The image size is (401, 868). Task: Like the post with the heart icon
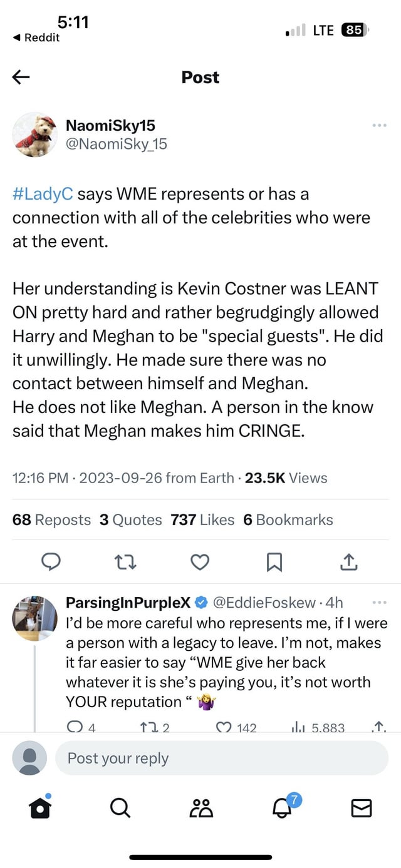(x=199, y=563)
